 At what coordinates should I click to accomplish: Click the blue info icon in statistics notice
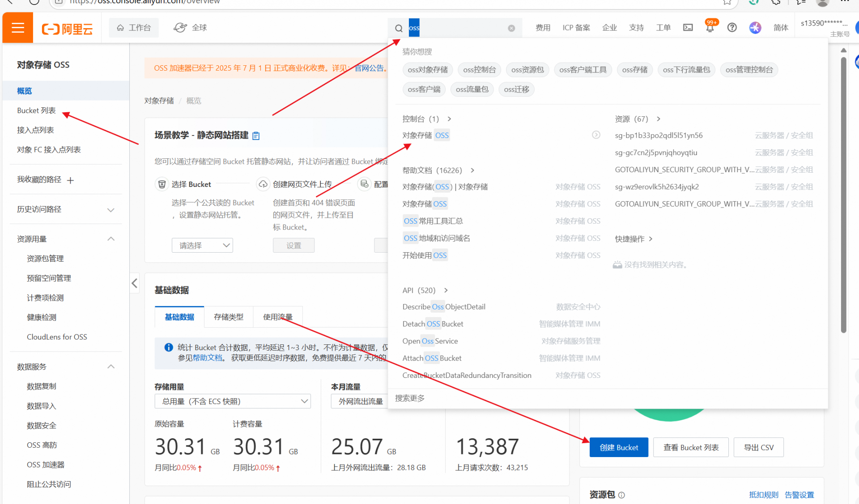(169, 347)
